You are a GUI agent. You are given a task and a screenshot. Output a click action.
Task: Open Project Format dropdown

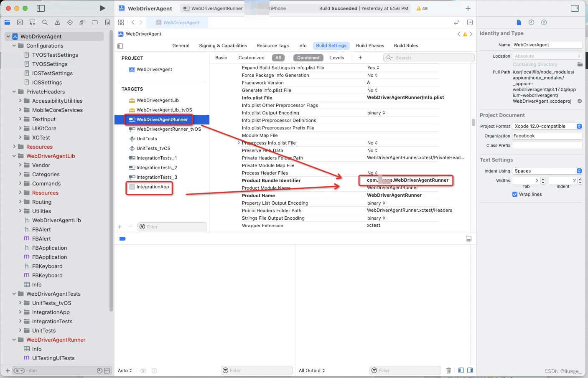click(x=547, y=126)
